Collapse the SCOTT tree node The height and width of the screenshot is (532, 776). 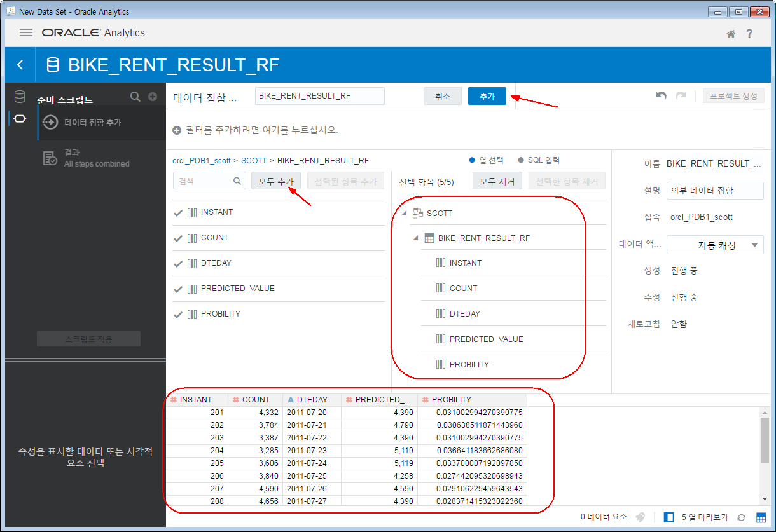[x=404, y=214]
